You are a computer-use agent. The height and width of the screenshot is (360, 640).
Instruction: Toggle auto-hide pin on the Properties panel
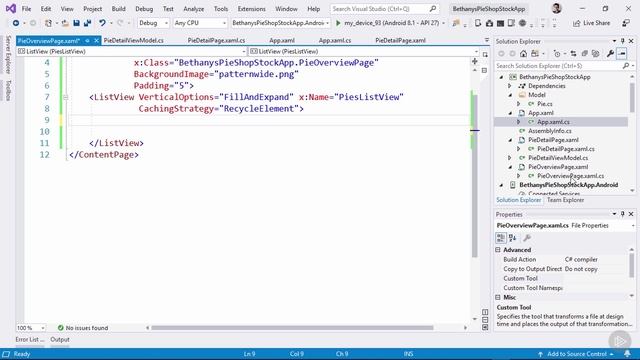622,214
